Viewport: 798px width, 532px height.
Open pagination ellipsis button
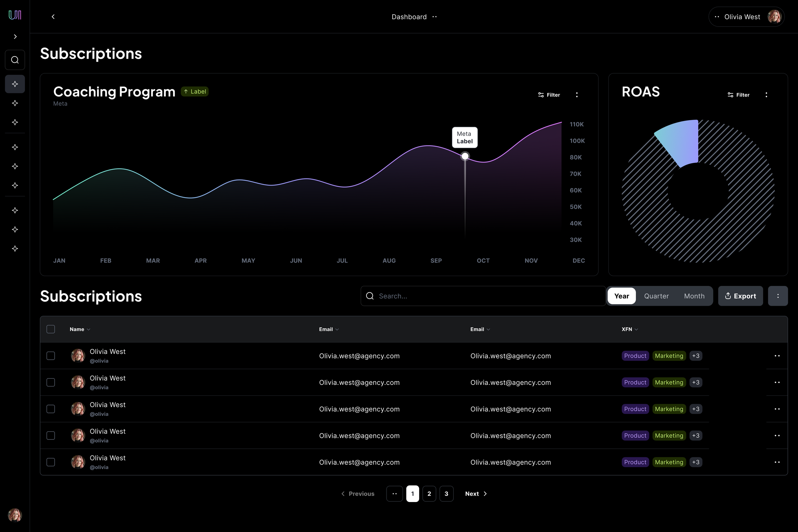[x=395, y=494]
